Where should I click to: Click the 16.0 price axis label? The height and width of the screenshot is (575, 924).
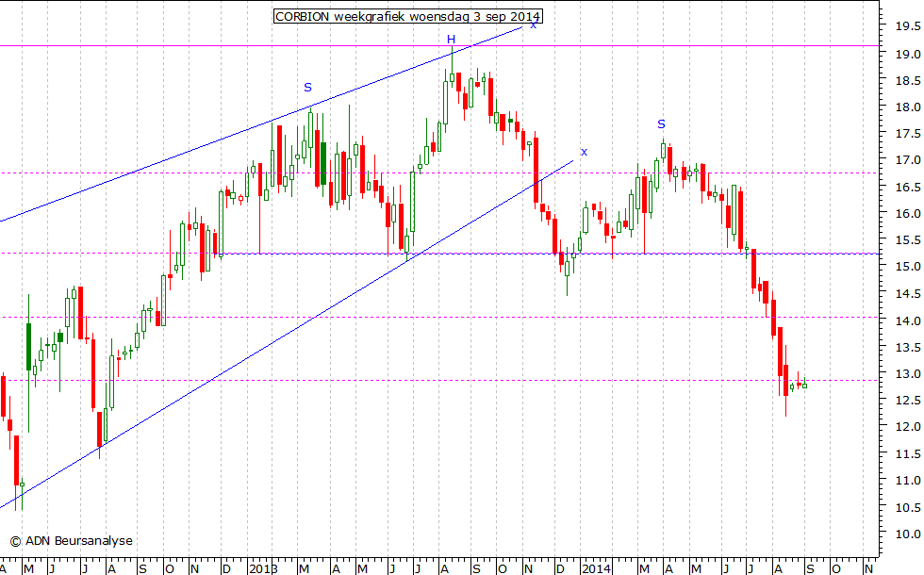[908, 213]
